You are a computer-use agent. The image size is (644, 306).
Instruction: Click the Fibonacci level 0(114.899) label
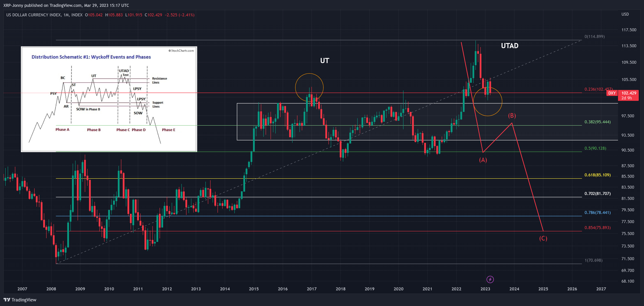coord(594,37)
